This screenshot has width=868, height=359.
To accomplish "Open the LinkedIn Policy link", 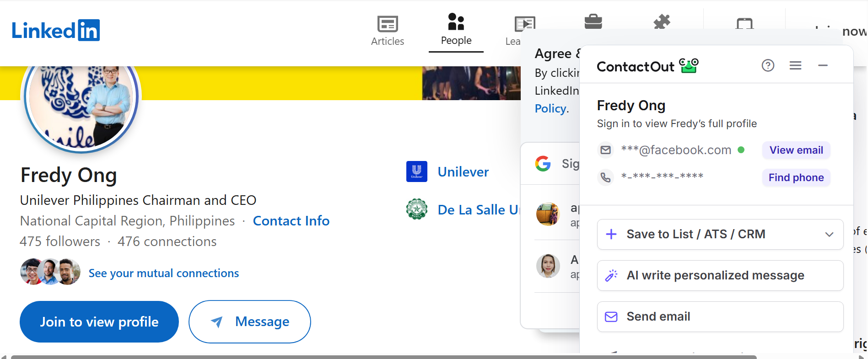I will [550, 108].
